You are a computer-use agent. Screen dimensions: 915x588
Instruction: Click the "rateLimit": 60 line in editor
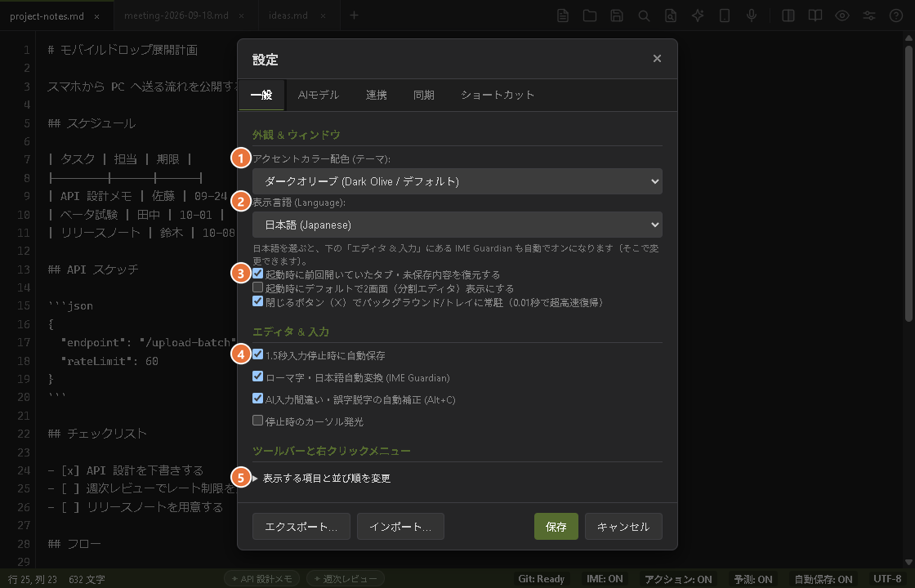point(109,361)
